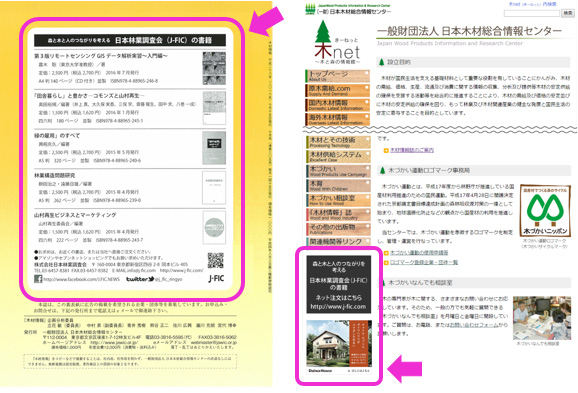Click the QR code in the J-FIC ad

click(215, 261)
